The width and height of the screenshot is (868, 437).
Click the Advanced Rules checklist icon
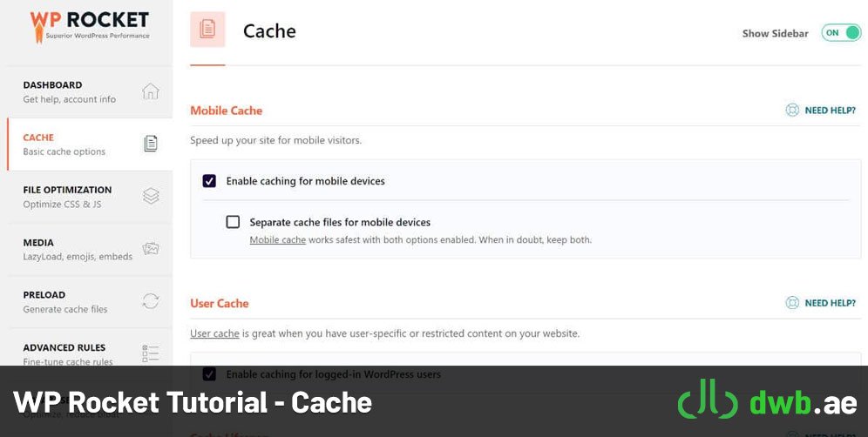151,353
